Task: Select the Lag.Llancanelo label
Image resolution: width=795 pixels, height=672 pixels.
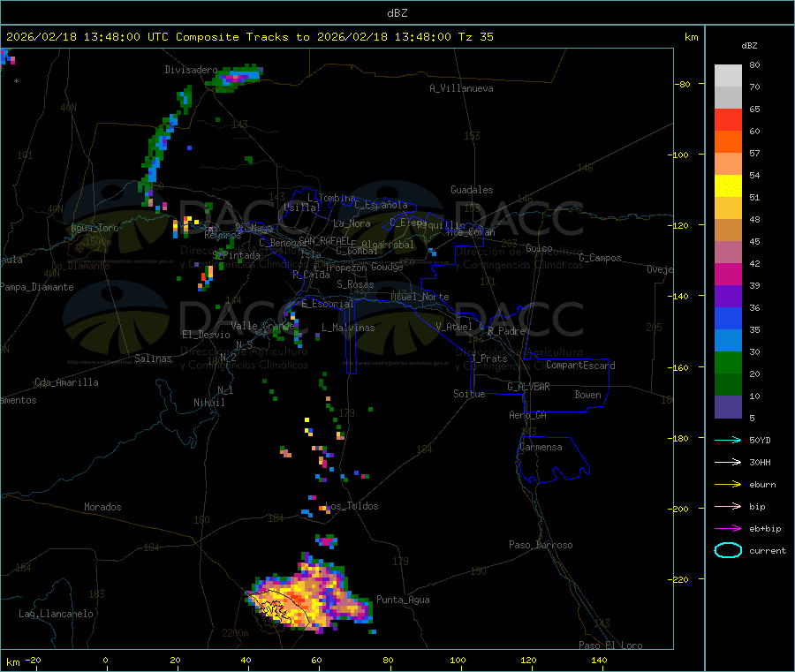Action: point(57,614)
